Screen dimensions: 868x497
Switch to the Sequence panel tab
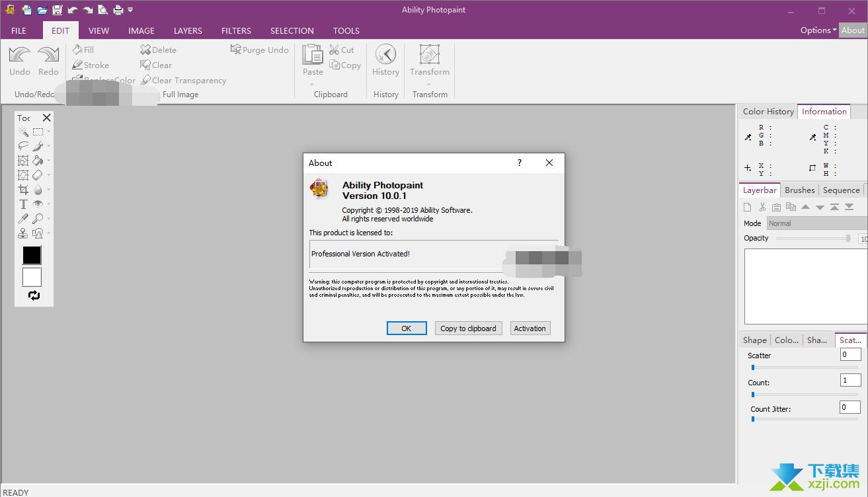(x=842, y=190)
